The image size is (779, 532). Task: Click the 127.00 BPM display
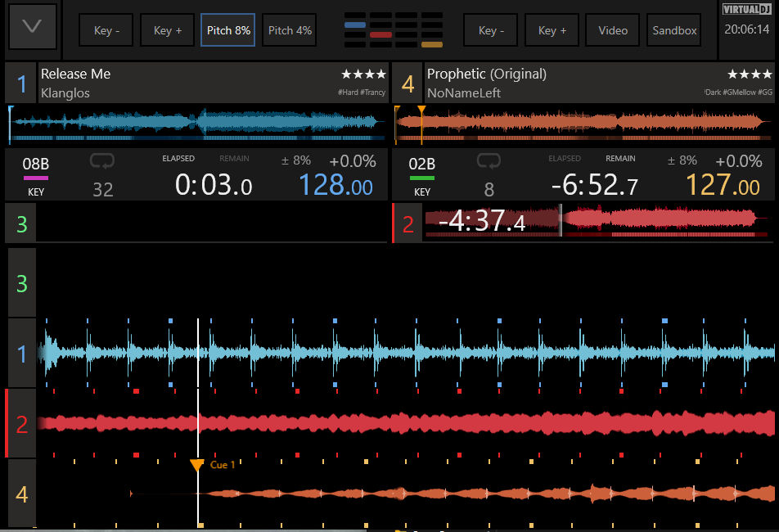coord(723,185)
